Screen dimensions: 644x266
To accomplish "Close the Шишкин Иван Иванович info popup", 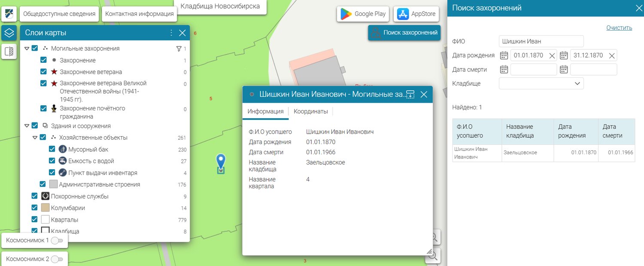I will point(424,95).
